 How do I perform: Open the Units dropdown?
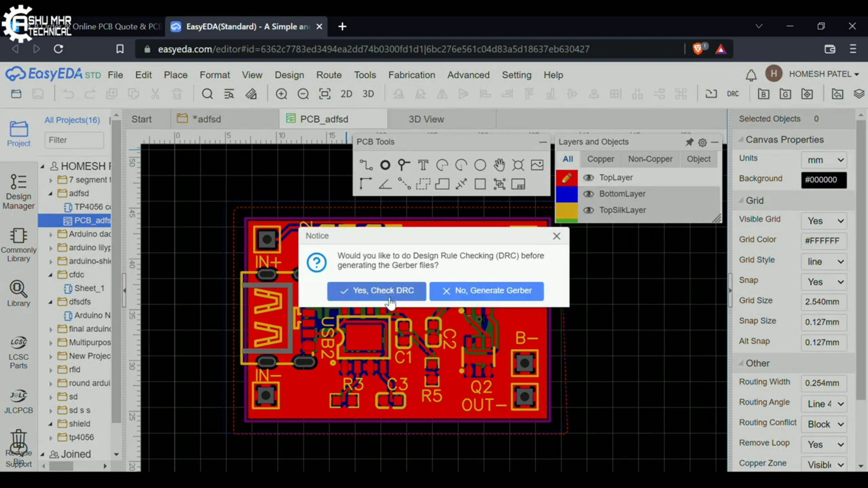[824, 160]
